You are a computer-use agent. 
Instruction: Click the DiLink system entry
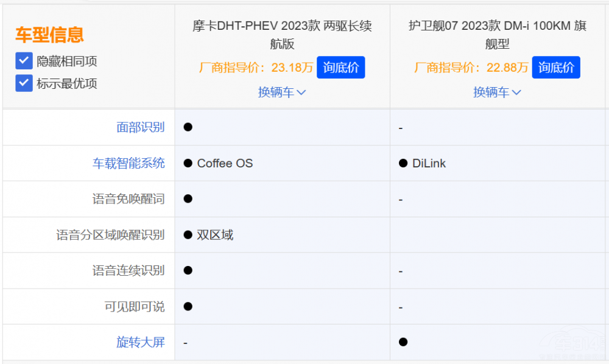(x=428, y=163)
